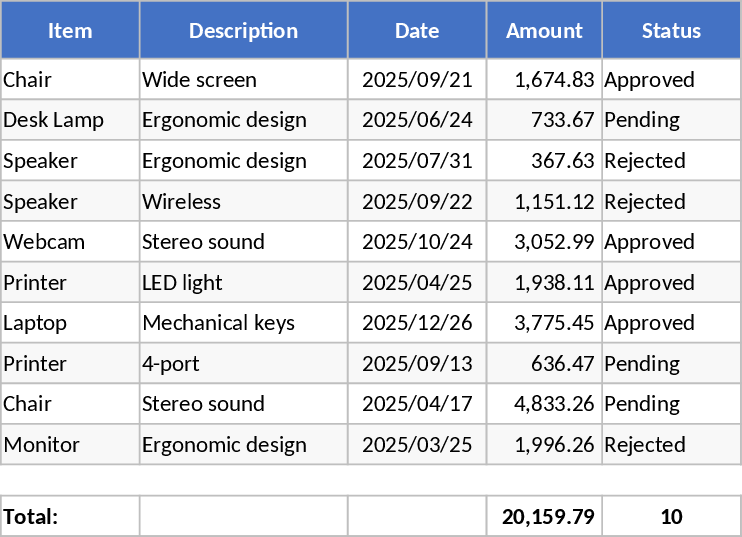
Task: Click the amount cell 4,833.26
Action: [544, 404]
